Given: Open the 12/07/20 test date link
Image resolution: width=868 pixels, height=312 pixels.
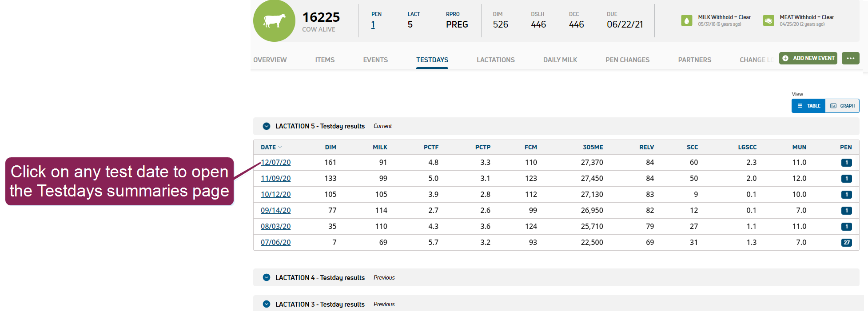Looking at the screenshot, I should coord(275,163).
